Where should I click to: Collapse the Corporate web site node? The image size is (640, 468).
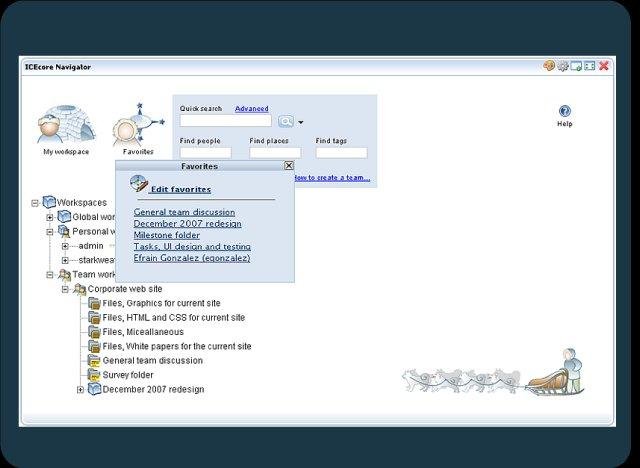(x=66, y=289)
